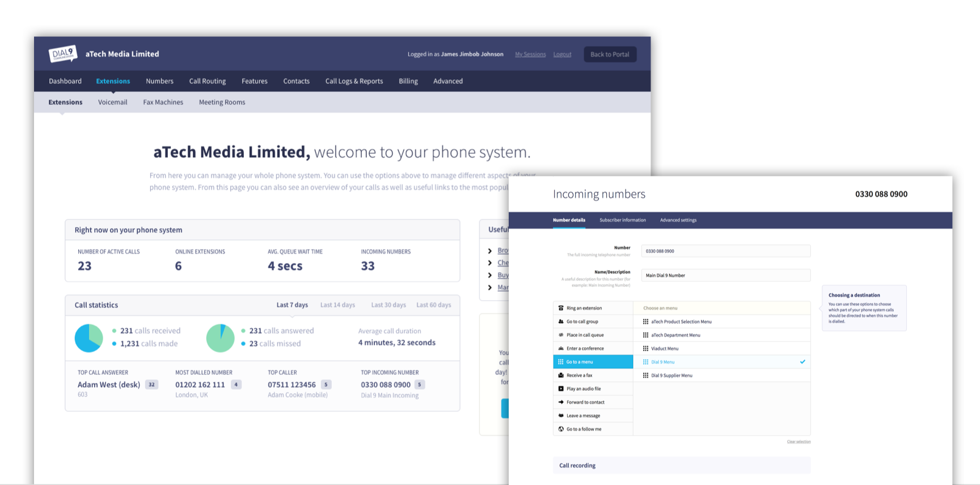Click top caller number 07511 123456
The image size is (980, 485).
click(x=292, y=385)
